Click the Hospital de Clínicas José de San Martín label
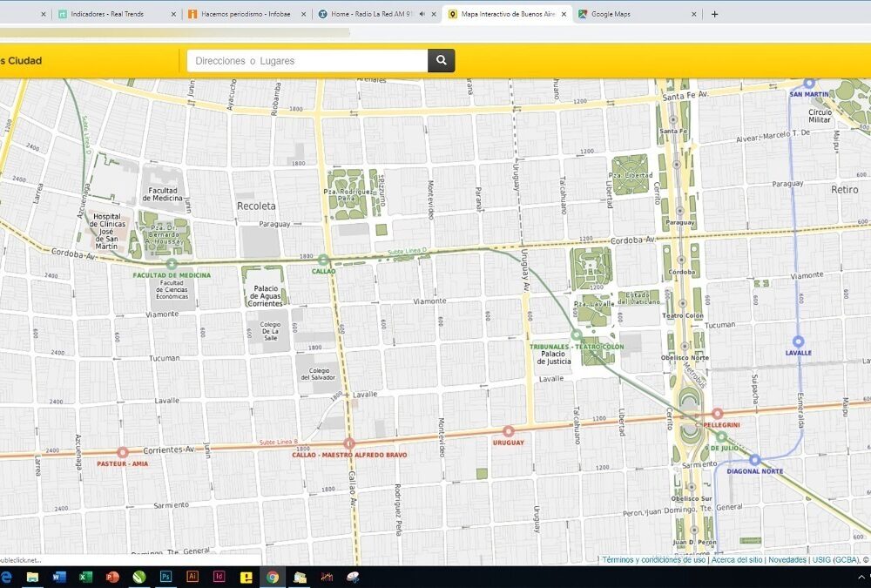 pyautogui.click(x=106, y=231)
